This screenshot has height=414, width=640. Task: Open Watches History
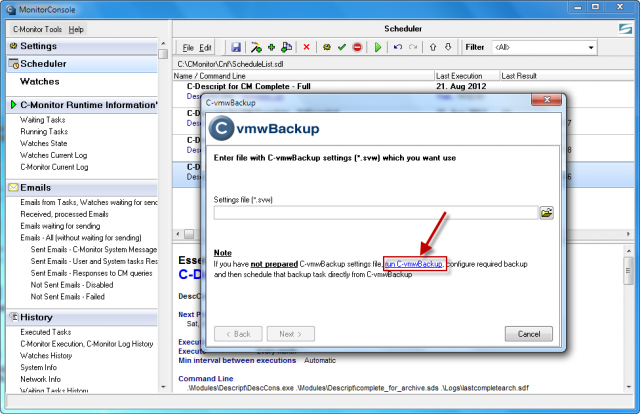tap(46, 356)
